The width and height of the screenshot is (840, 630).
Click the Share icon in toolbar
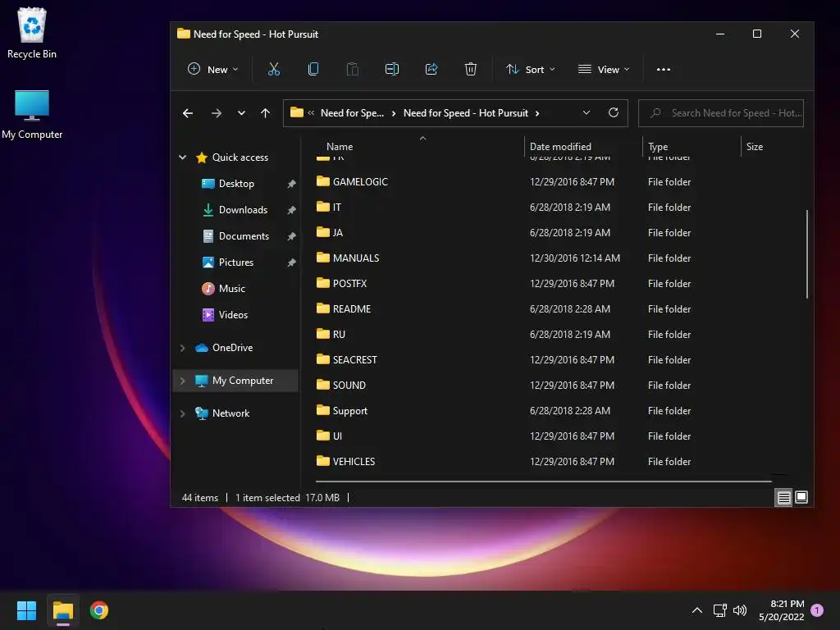click(431, 69)
